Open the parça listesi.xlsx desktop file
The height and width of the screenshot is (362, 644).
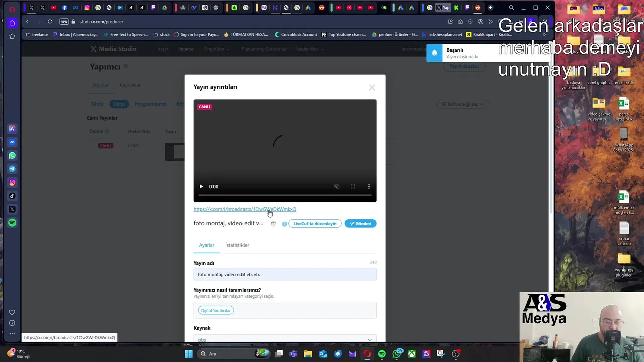[624, 109]
